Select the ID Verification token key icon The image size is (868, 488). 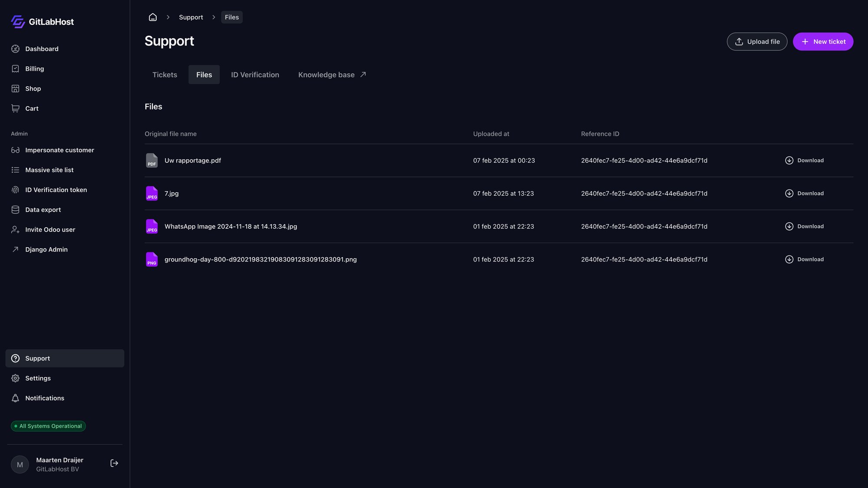click(16, 190)
